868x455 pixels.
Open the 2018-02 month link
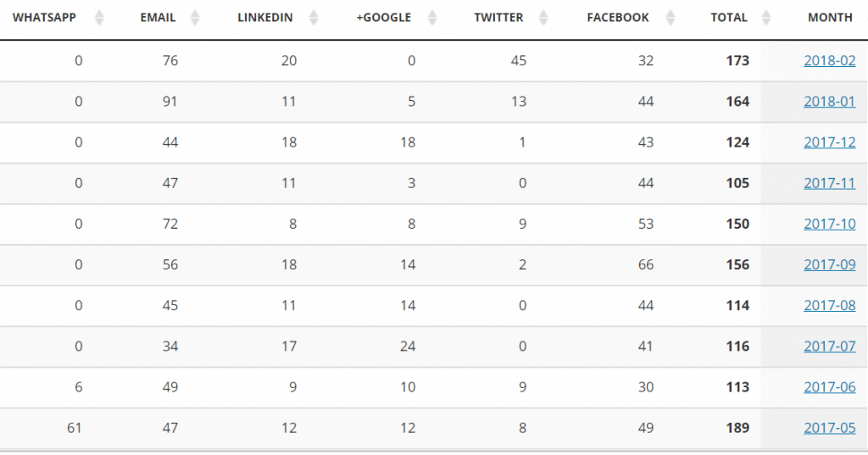829,60
